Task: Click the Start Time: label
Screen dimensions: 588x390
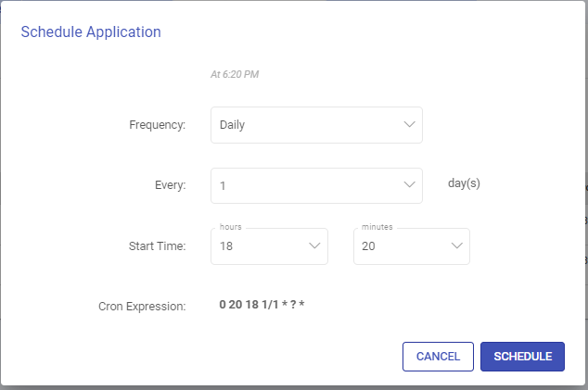Action: pos(157,245)
